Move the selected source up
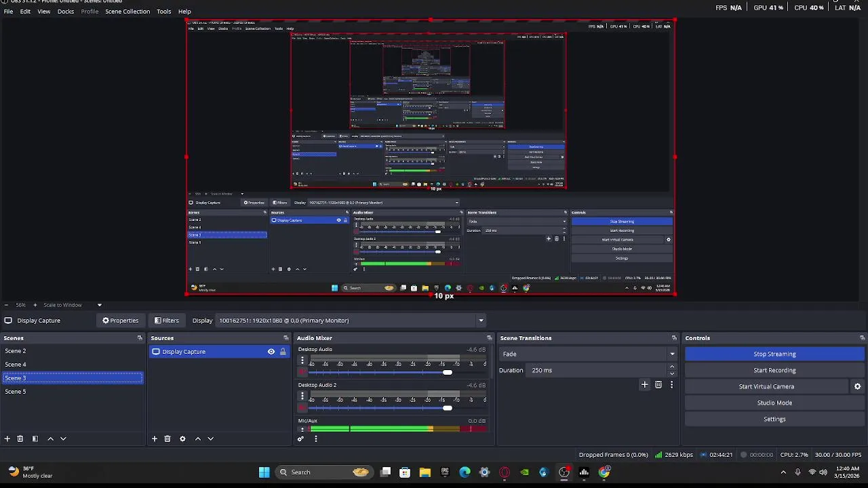The image size is (868, 488). 198,439
